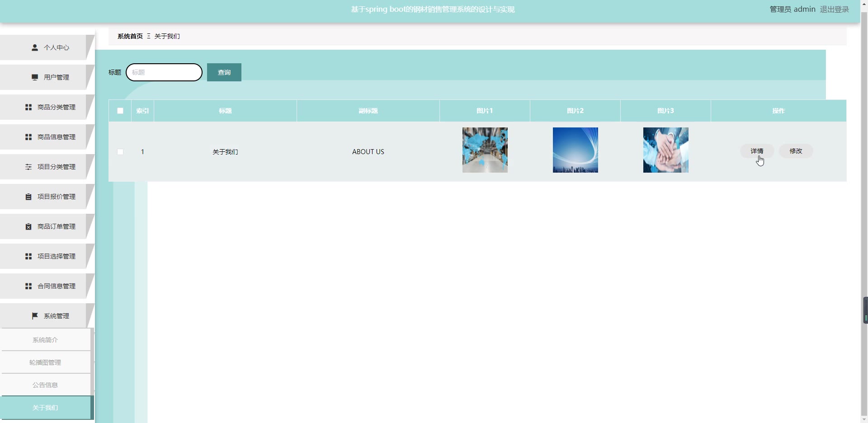The image size is (868, 423).
Task: Click the sliders icon beside 项目分类管理
Action: [28, 167]
